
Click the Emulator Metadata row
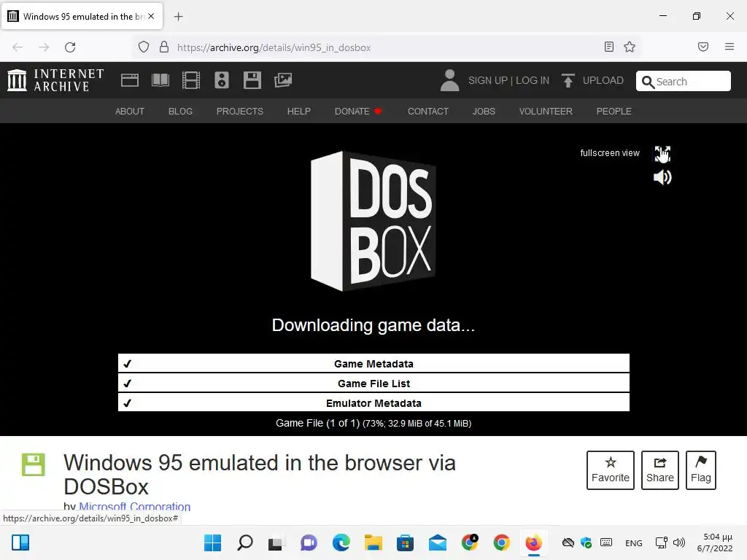pyautogui.click(x=373, y=402)
